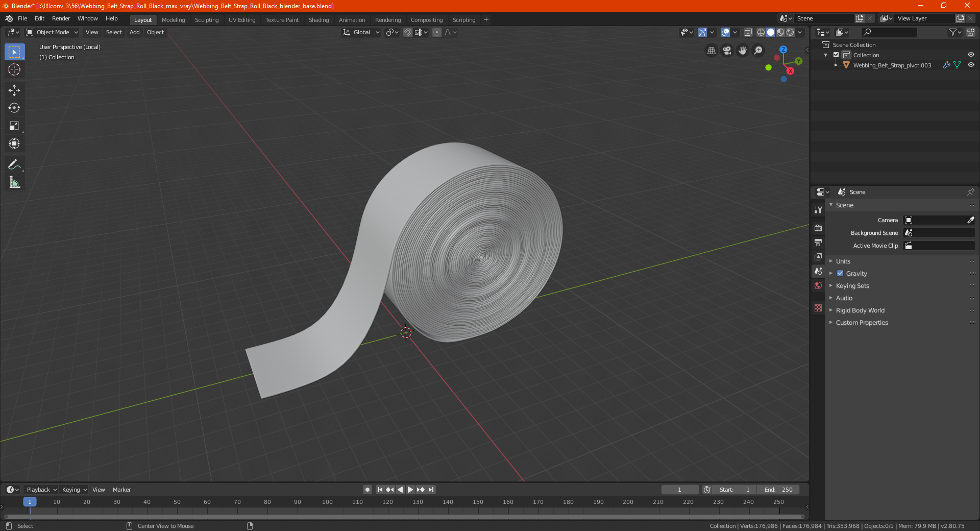Switch to the Shading workspace tab
This screenshot has width=980, height=531.
(x=318, y=20)
